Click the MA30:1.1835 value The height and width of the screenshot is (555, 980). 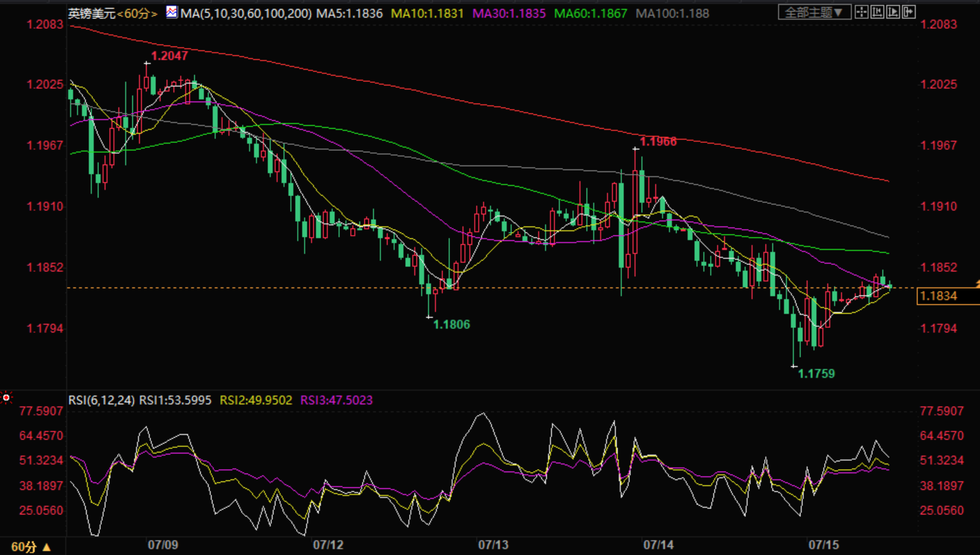[509, 13]
